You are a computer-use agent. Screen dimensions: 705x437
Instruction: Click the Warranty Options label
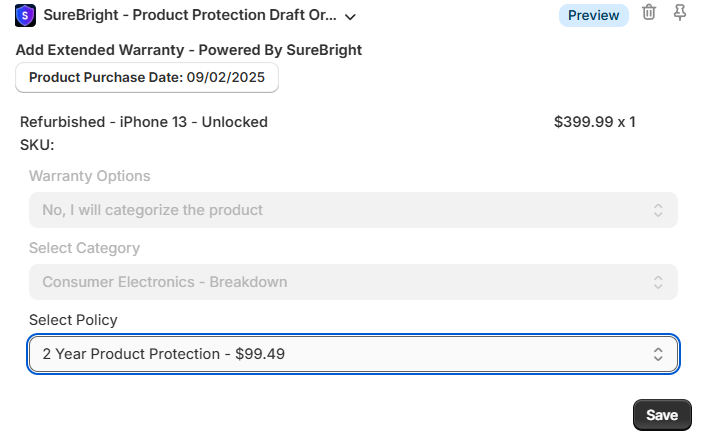tap(90, 176)
